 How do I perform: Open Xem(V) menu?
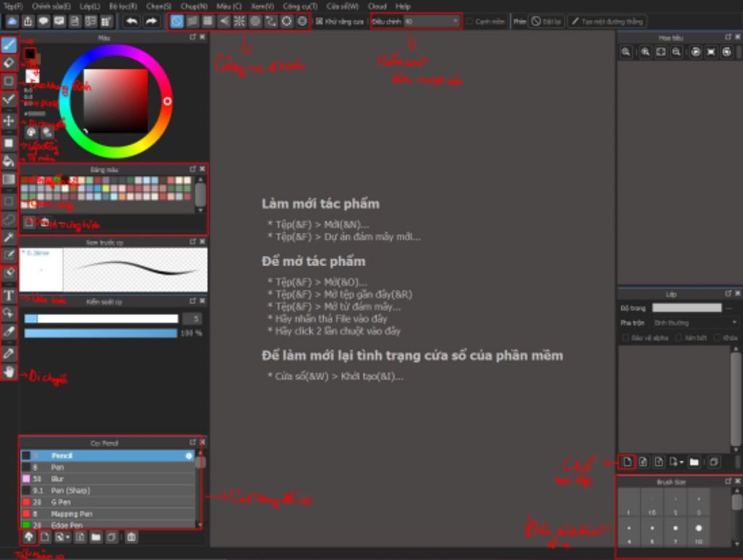click(262, 6)
